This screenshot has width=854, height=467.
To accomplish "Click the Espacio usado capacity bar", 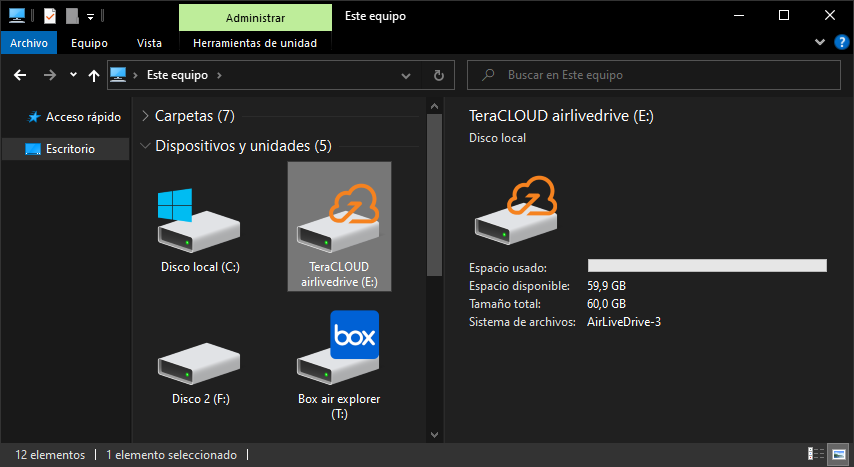I will click(x=707, y=265).
